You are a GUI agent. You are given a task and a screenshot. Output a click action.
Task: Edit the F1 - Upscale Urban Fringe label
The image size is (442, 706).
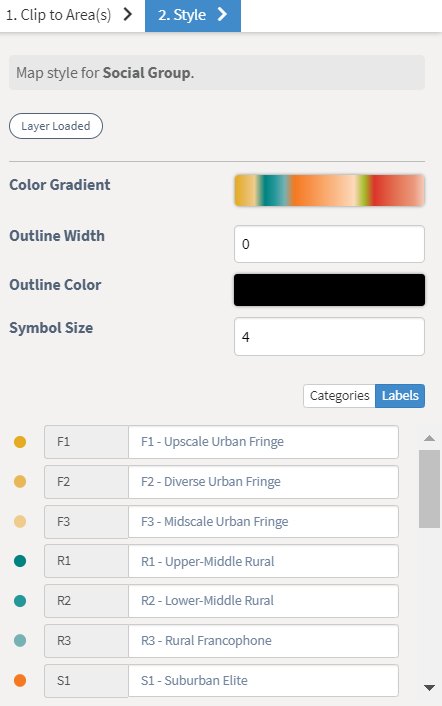[x=263, y=442]
